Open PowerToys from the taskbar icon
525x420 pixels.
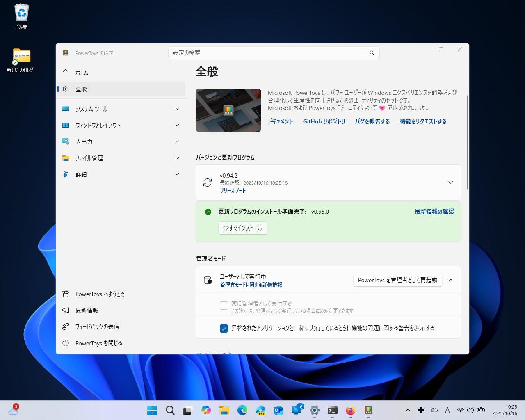[368, 410]
